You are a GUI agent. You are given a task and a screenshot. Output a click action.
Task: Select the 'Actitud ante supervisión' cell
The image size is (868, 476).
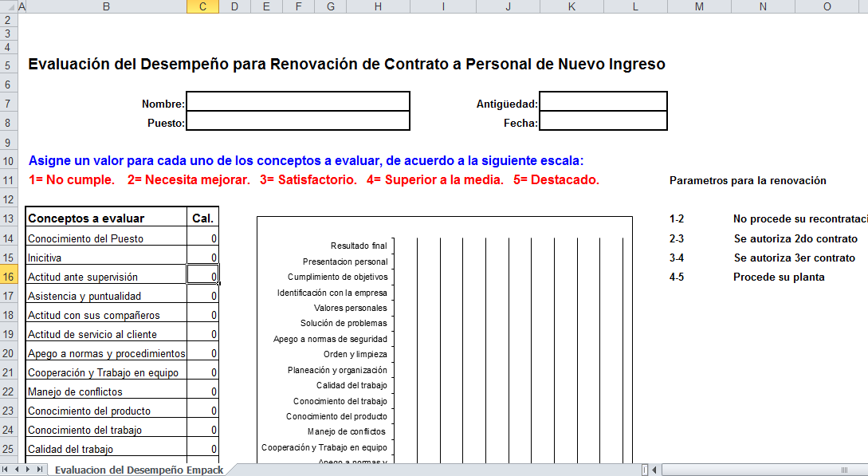(106, 276)
